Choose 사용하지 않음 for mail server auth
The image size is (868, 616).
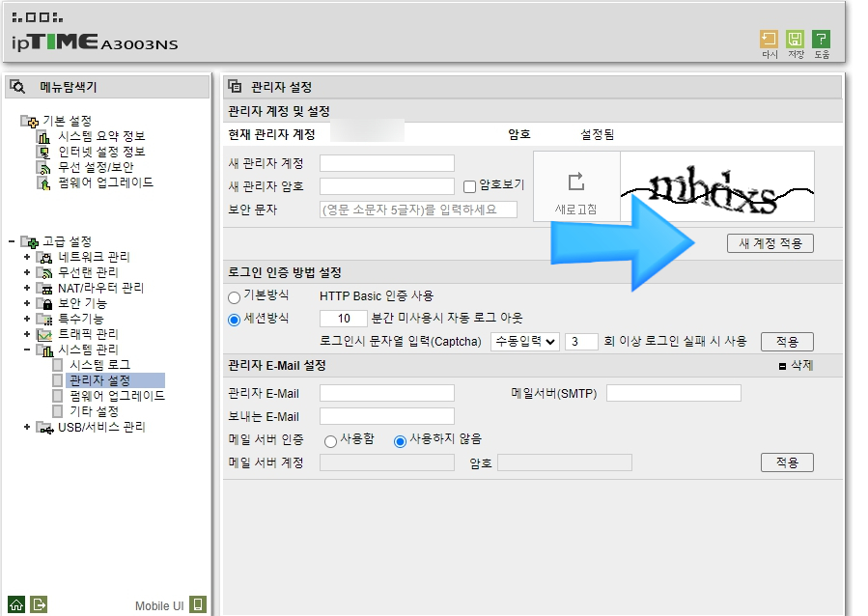400,441
